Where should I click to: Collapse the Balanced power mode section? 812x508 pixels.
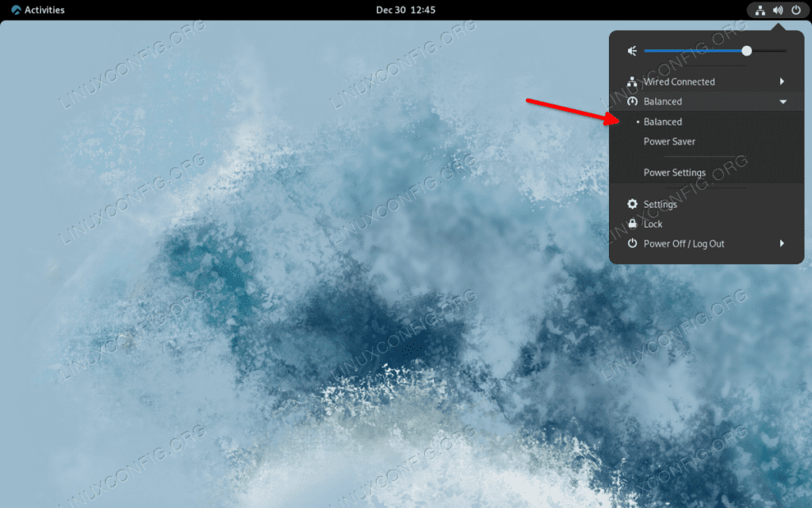coord(707,101)
